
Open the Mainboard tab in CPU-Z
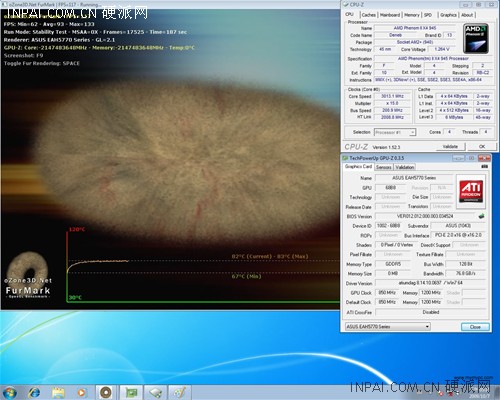click(390, 15)
